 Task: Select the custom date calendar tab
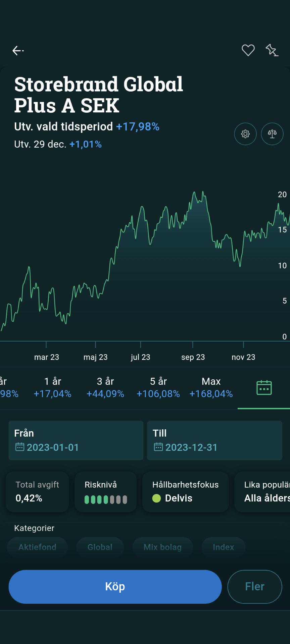pyautogui.click(x=264, y=388)
